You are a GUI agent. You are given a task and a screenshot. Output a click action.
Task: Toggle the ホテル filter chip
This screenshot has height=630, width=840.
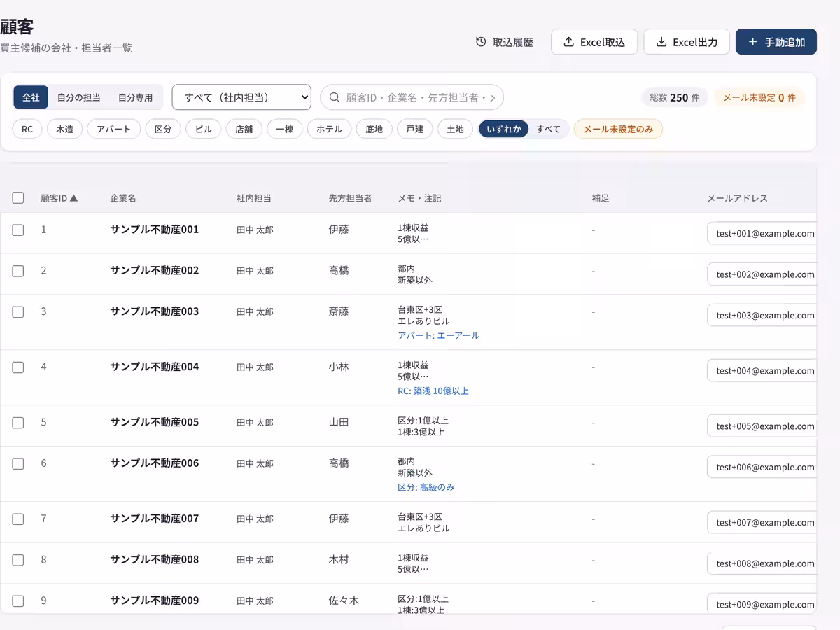coord(330,129)
